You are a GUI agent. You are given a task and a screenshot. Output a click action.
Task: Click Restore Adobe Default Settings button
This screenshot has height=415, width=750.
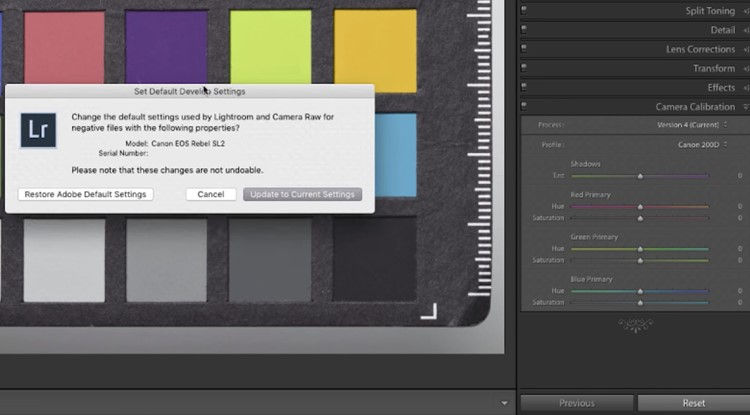coord(86,194)
